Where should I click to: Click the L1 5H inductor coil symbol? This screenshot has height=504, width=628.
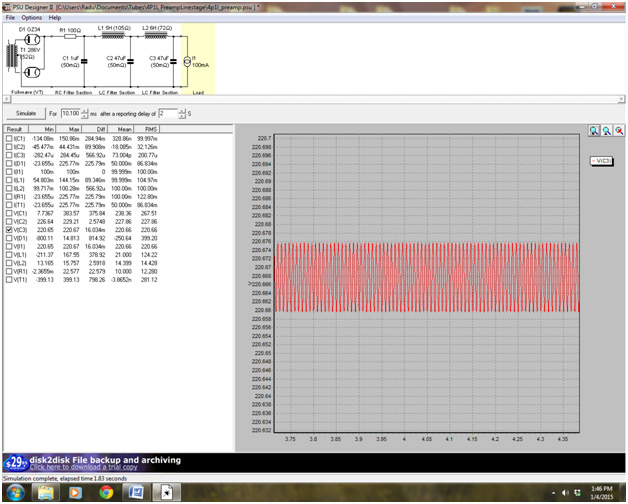click(114, 36)
